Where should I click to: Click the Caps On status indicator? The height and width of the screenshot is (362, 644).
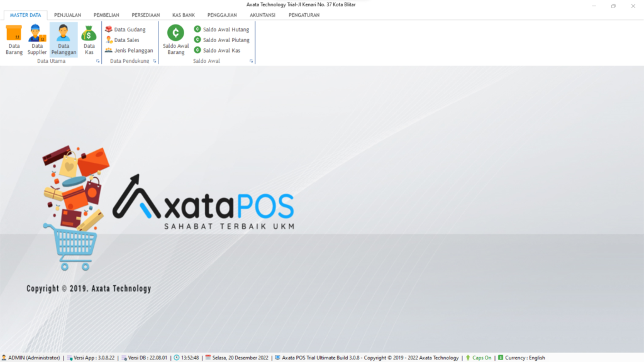point(479,358)
